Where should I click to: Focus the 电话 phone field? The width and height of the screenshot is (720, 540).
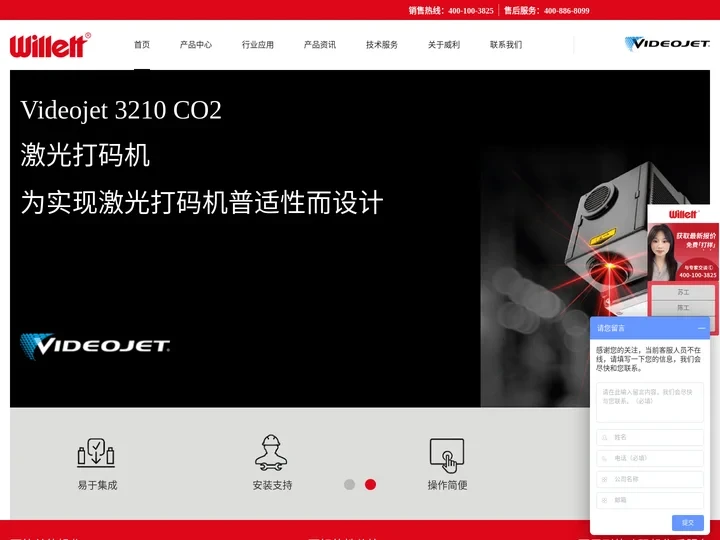(x=650, y=458)
